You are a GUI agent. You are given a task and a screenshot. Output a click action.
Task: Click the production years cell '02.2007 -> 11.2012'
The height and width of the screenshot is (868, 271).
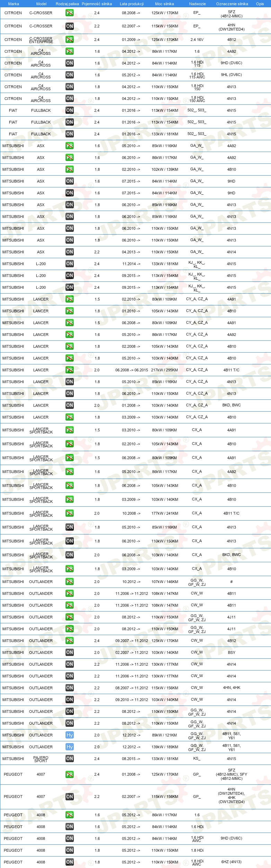pyautogui.click(x=132, y=652)
